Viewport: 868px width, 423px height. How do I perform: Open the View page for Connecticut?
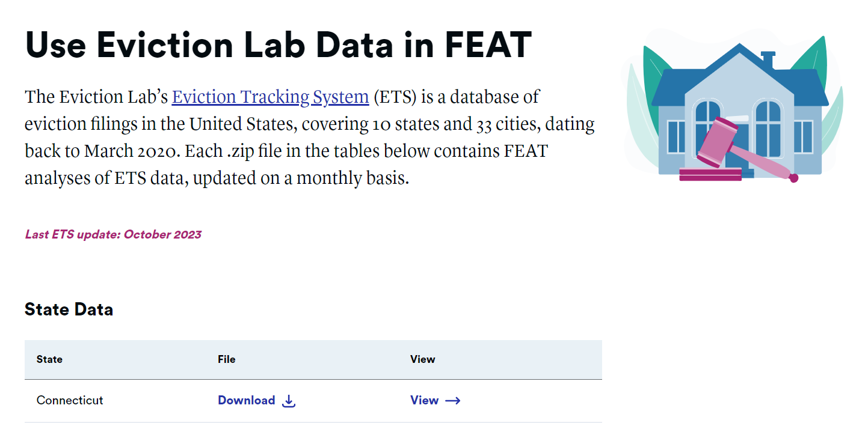pyautogui.click(x=424, y=400)
